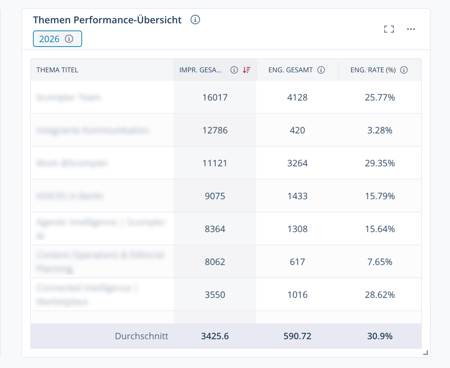Expand widget to fullscreen view
This screenshot has width=450, height=368.
[x=389, y=29]
